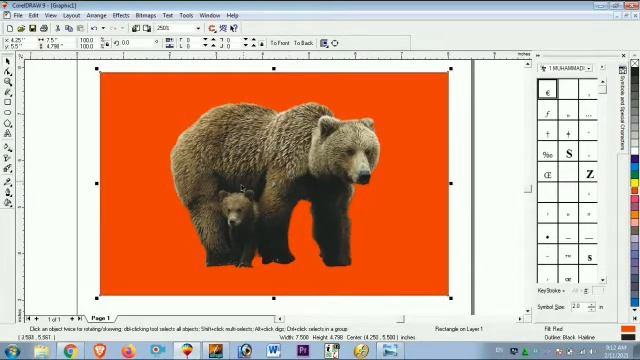Open Firefox from the taskbar

pyautogui.click(x=129, y=351)
